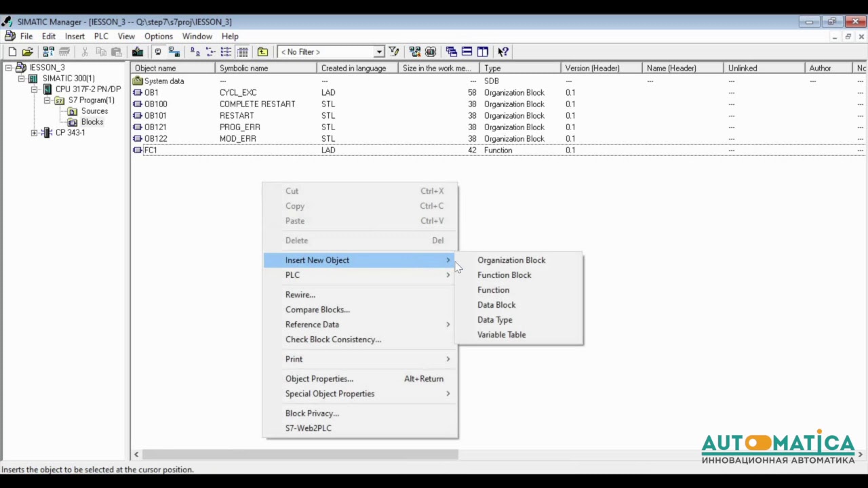Select the OB100 block row
868x488 pixels.
[x=498, y=104]
